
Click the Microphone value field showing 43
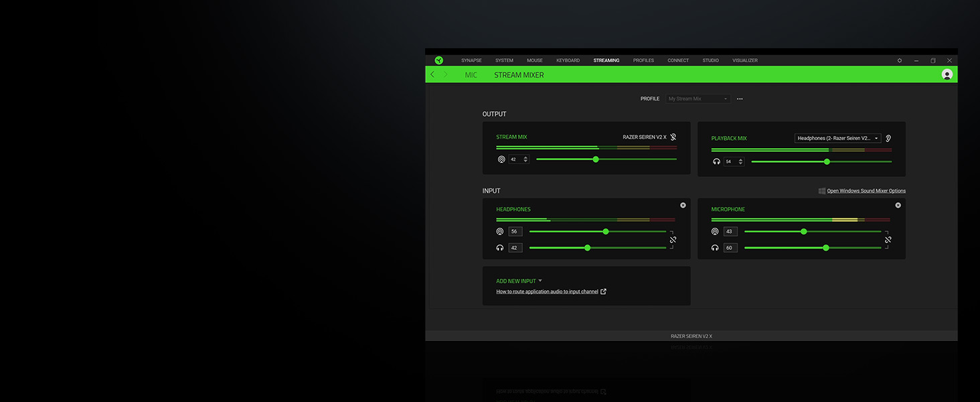click(x=730, y=232)
